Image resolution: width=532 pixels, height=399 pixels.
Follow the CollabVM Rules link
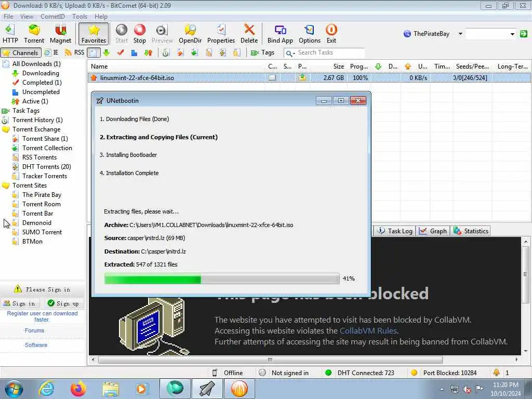[x=369, y=331]
